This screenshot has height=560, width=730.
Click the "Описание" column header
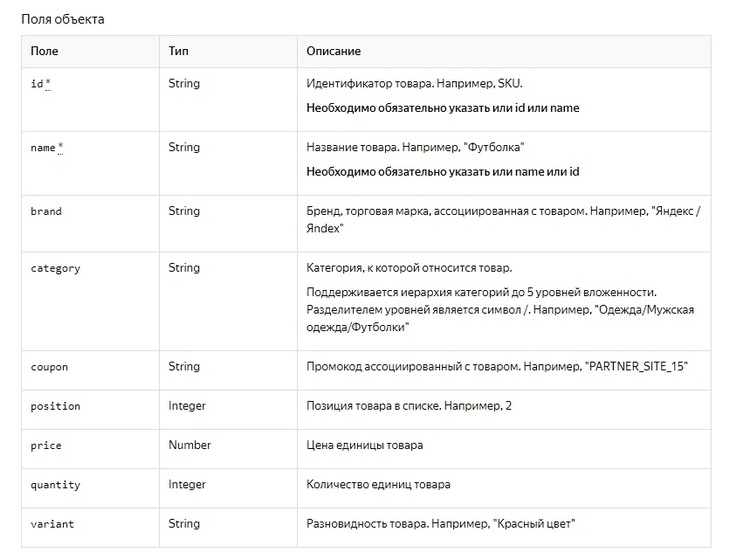[334, 51]
